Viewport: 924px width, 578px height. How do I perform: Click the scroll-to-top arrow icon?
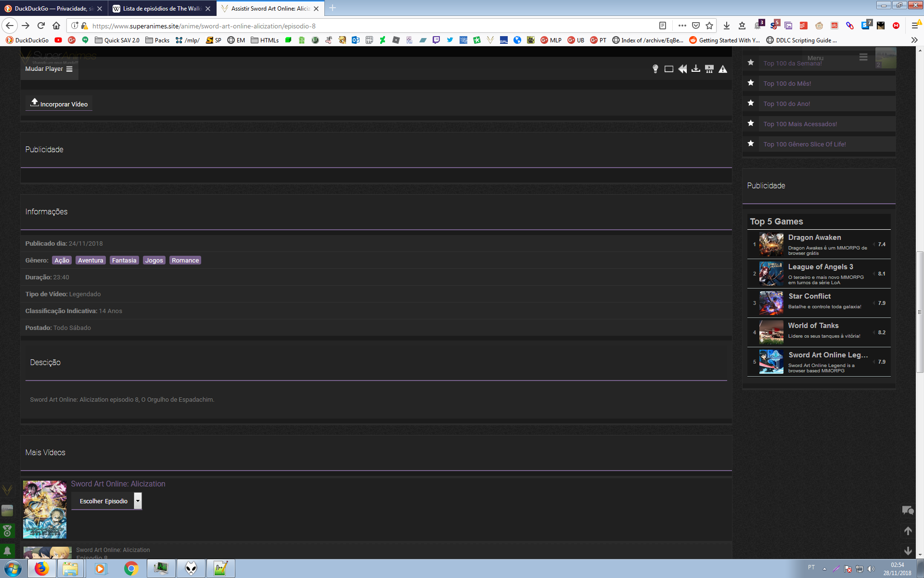pyautogui.click(x=908, y=530)
